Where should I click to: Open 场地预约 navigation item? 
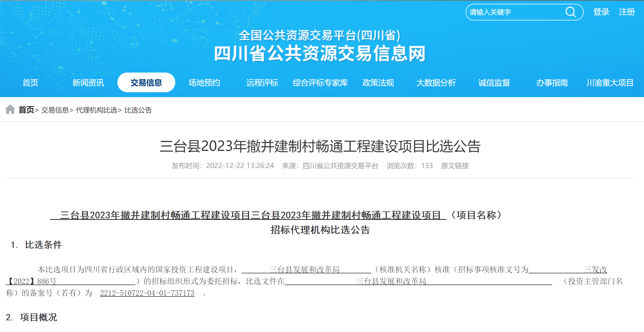coord(204,83)
